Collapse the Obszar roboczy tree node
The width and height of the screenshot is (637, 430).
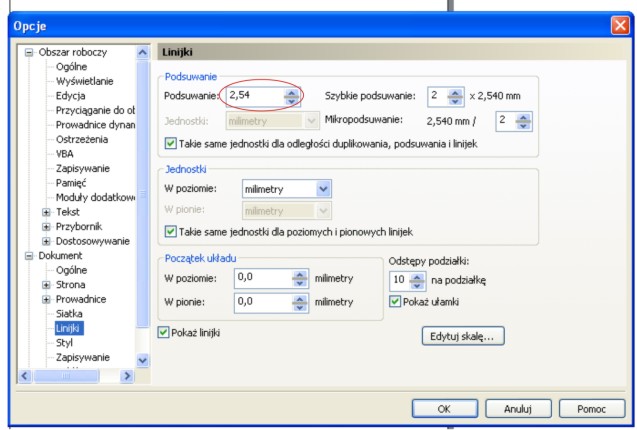click(x=29, y=52)
